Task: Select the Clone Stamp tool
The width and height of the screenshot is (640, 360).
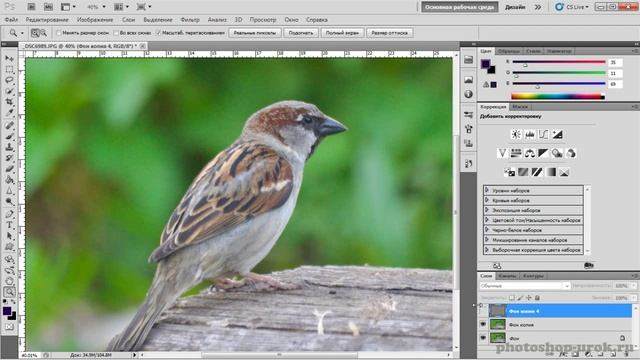Action: (x=9, y=147)
